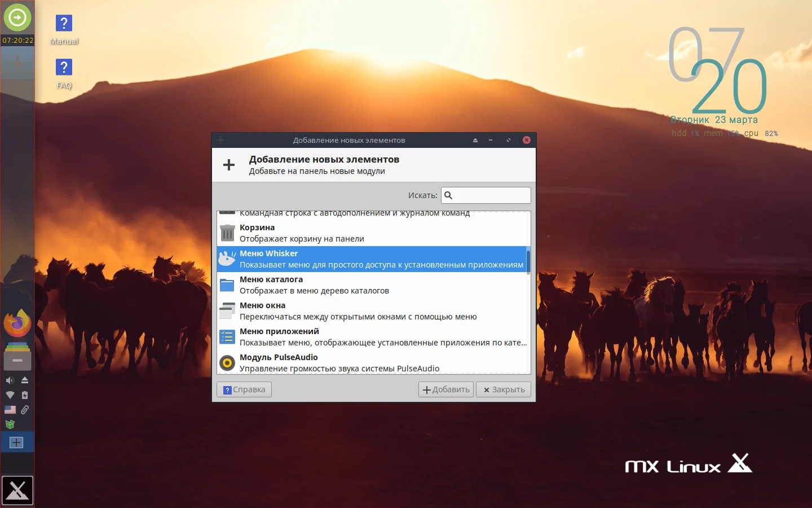Open the file manager drawer icon on the panel
Image resolution: width=812 pixels, height=508 pixels.
[x=17, y=357]
